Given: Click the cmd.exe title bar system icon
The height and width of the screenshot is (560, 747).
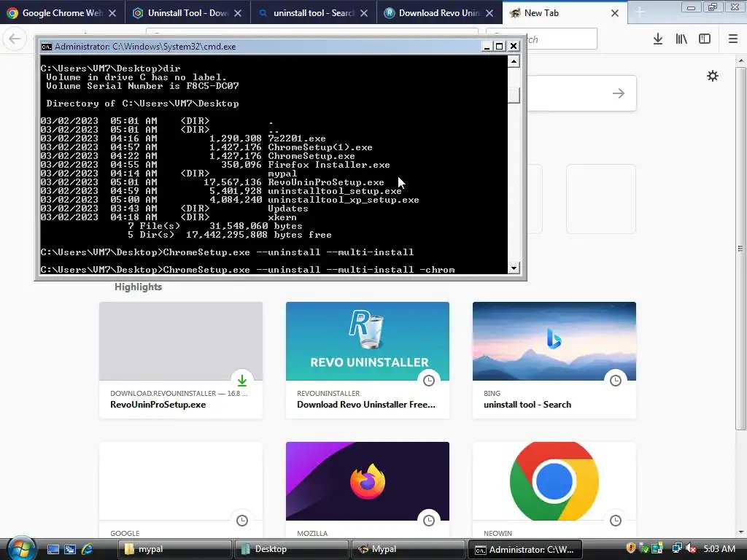Looking at the screenshot, I should pos(46,46).
